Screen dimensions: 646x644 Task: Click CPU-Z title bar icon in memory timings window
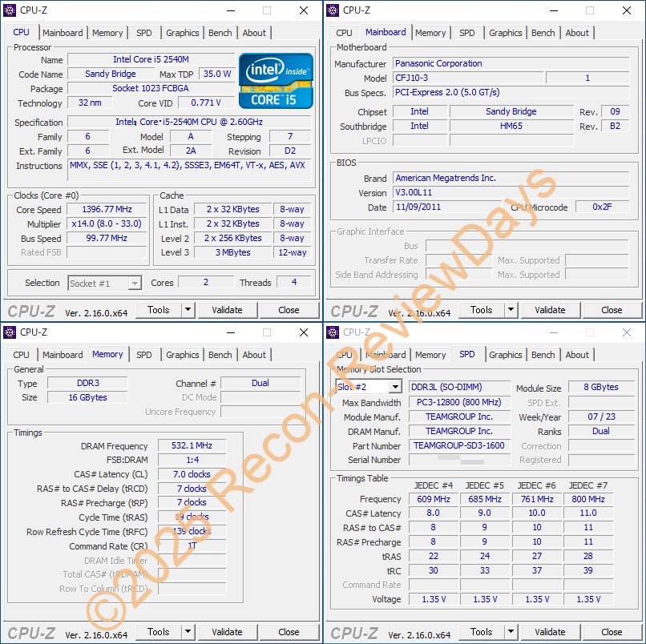[x=10, y=332]
